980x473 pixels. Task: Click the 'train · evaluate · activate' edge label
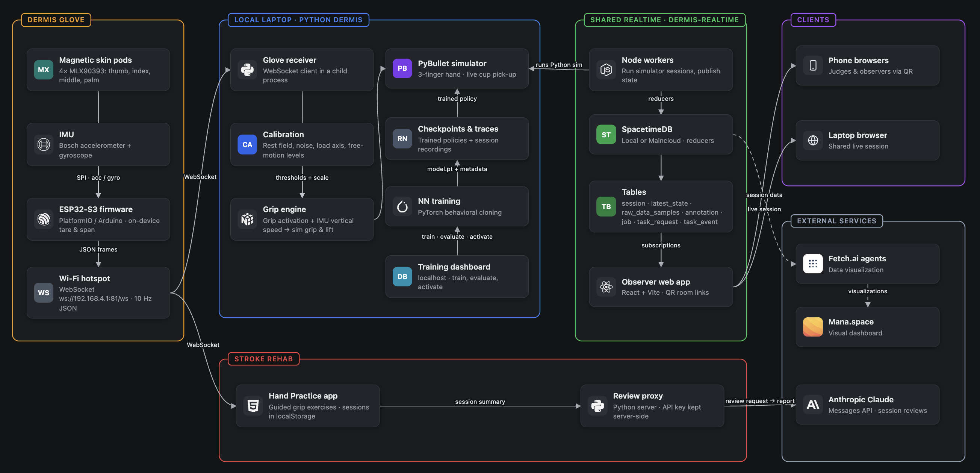(x=457, y=237)
